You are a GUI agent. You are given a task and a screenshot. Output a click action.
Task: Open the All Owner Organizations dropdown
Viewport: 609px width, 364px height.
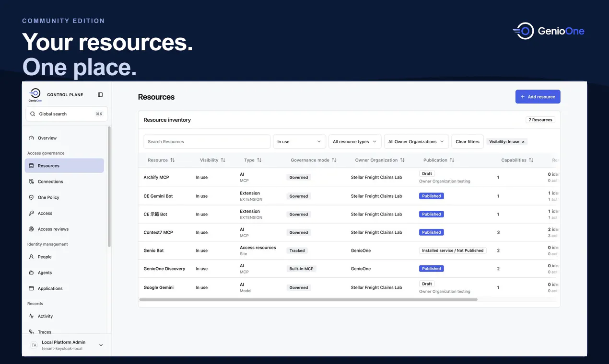416,142
